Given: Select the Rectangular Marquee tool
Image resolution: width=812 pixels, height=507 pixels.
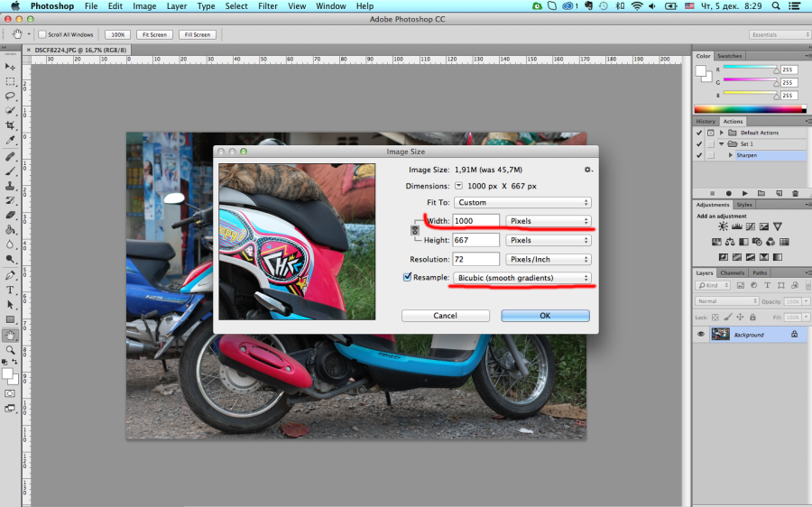Looking at the screenshot, I should [10, 81].
